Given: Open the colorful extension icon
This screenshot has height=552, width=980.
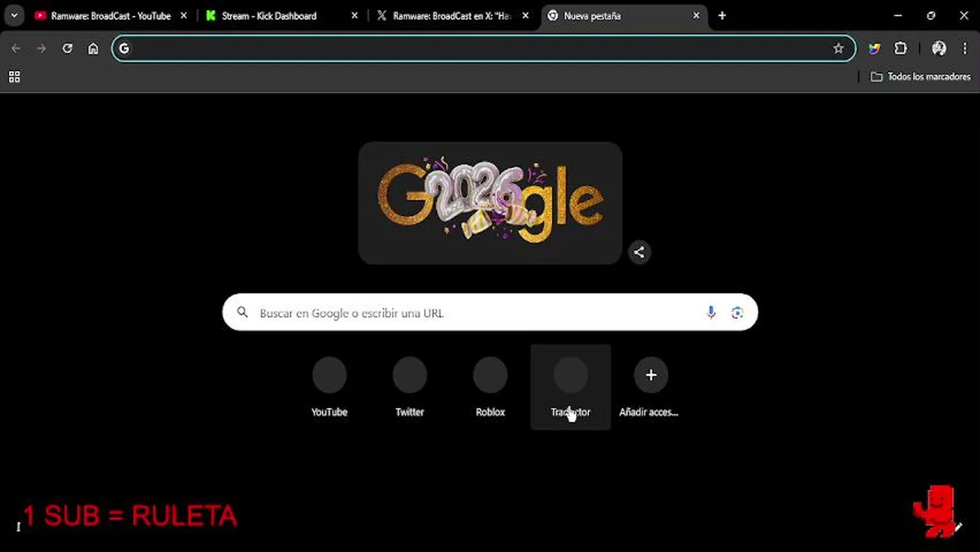Looking at the screenshot, I should (x=874, y=48).
